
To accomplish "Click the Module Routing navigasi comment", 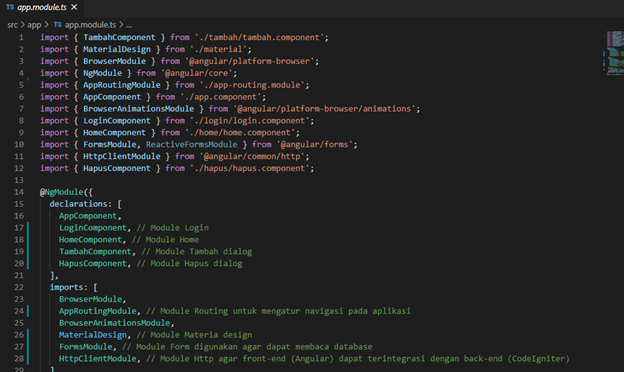I will [278, 311].
